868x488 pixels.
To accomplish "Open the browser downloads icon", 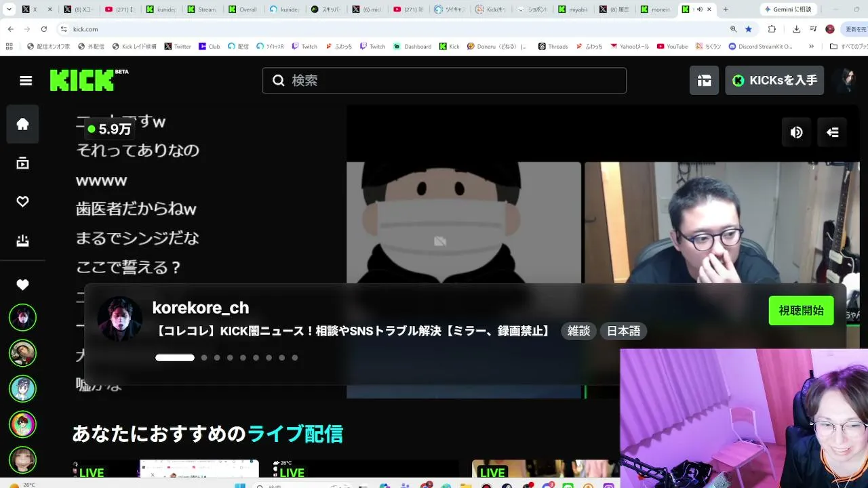I will [796, 29].
